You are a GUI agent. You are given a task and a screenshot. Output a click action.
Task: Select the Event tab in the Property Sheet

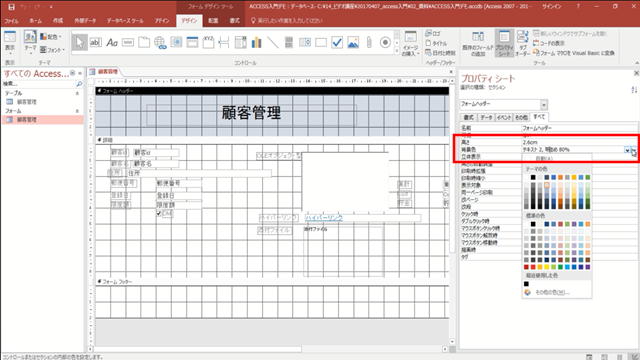(504, 118)
